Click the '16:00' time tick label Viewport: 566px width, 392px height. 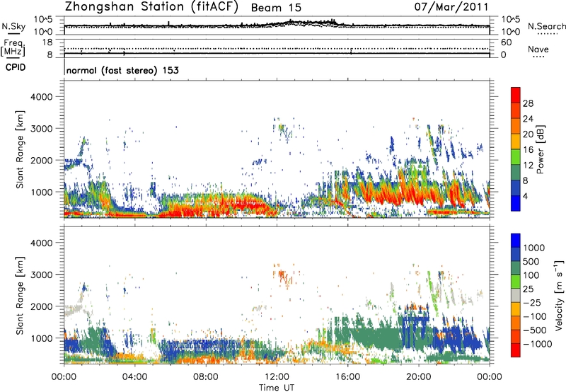(x=347, y=377)
